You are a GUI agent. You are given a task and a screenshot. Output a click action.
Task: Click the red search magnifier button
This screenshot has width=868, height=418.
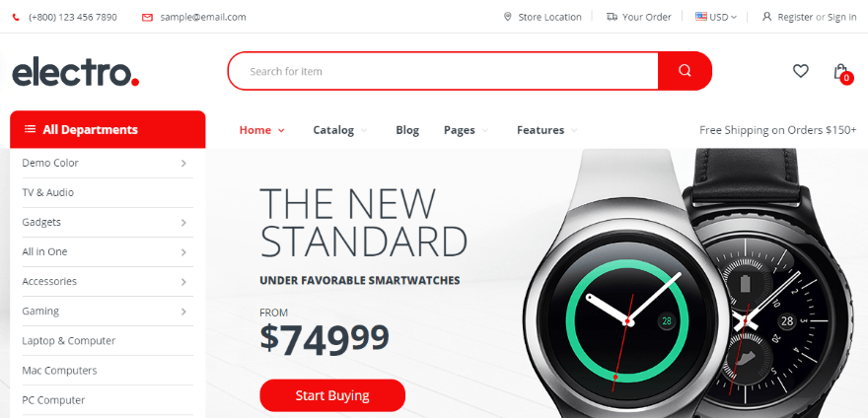coord(685,71)
